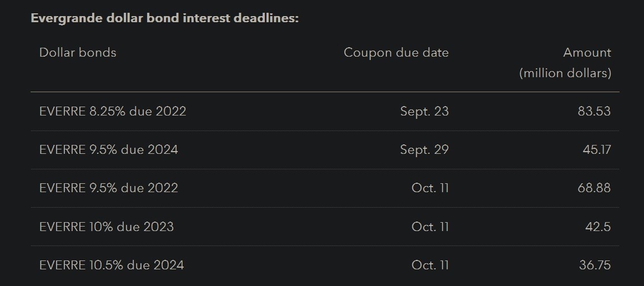Select the 42.5 amount cell
644x286 pixels.
[x=598, y=227]
